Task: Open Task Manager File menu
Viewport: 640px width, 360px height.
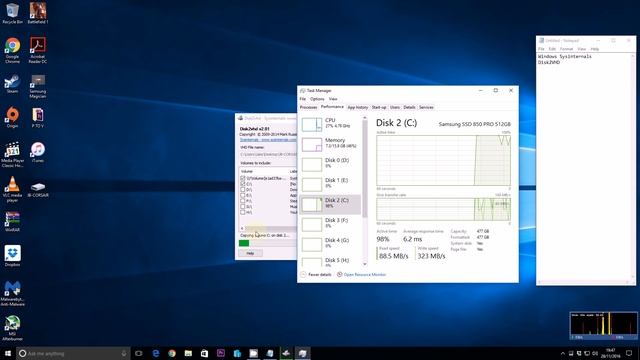Action: pos(302,99)
